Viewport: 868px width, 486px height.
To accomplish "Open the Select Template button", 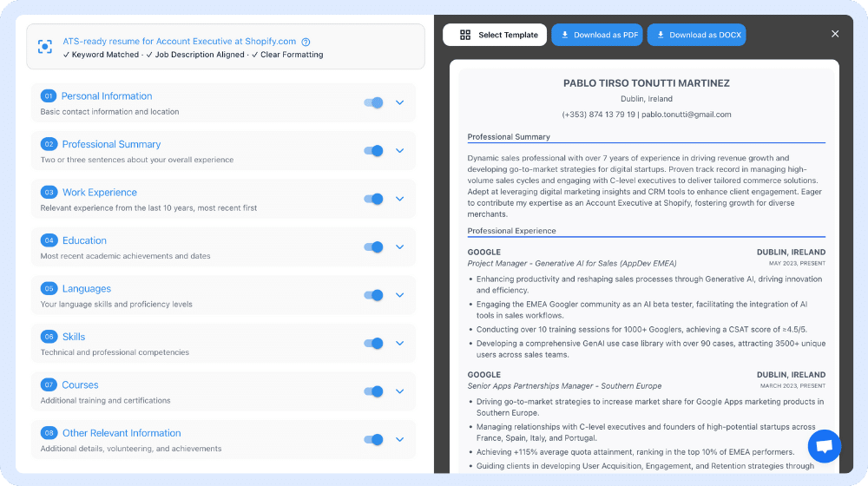I will (495, 35).
